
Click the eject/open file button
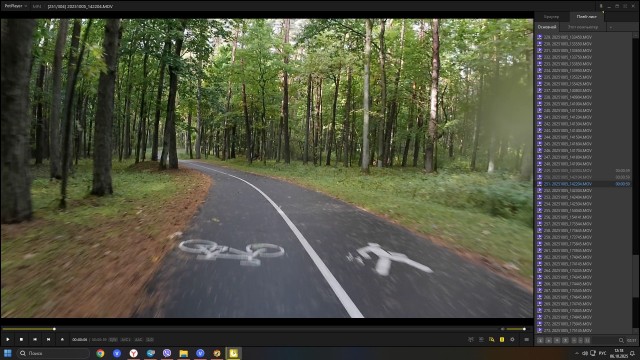[62, 339]
